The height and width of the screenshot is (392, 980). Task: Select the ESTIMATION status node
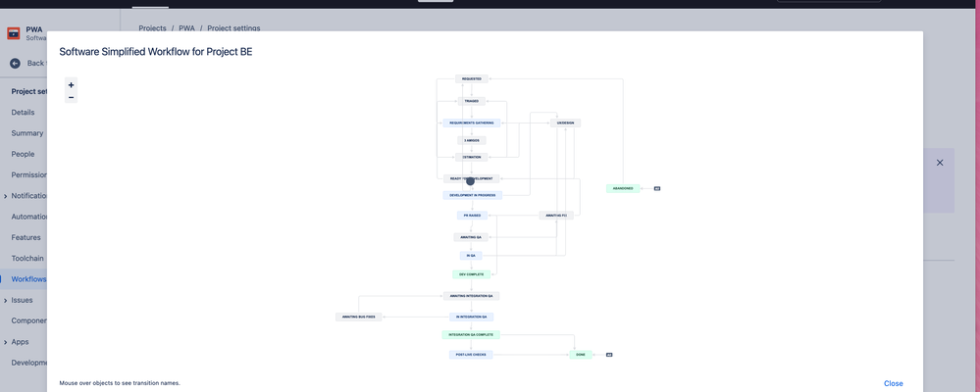click(x=471, y=158)
